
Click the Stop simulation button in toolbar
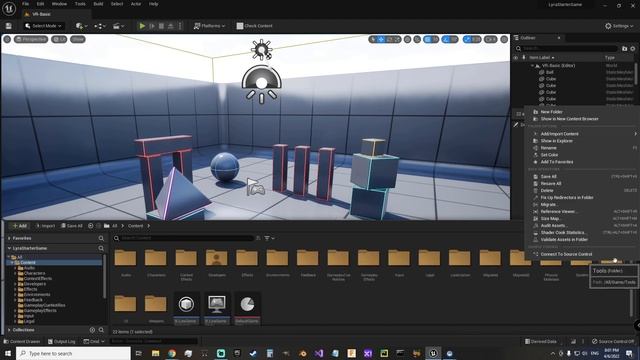[x=161, y=26]
